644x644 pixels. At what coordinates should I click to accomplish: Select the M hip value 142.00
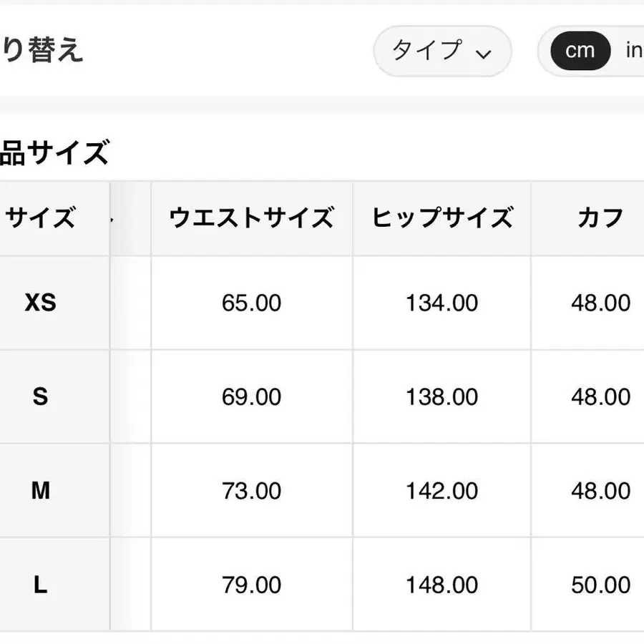coord(441,491)
